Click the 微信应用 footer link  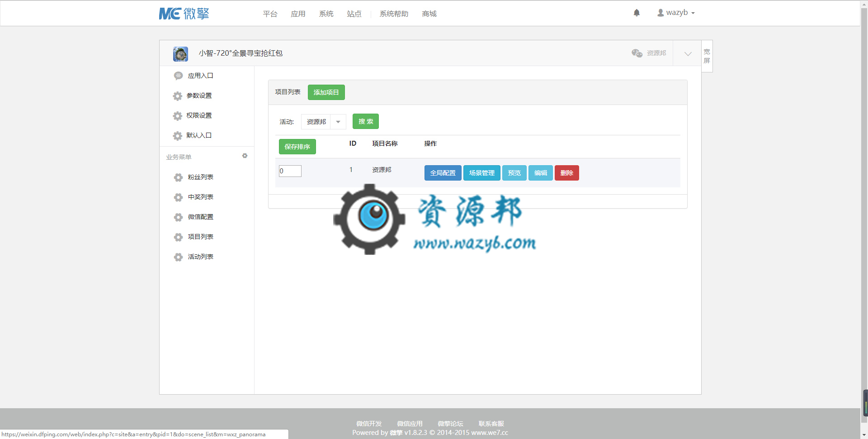[410, 424]
